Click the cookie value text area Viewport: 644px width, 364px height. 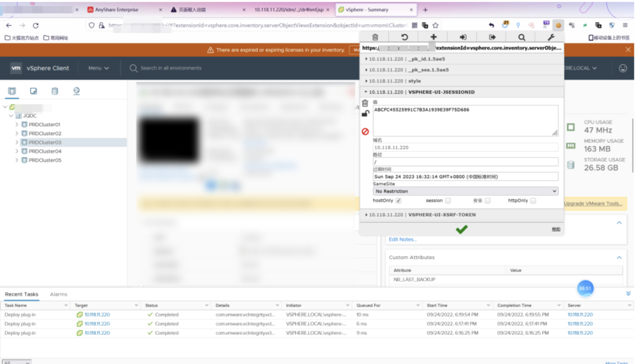pyautogui.click(x=465, y=121)
